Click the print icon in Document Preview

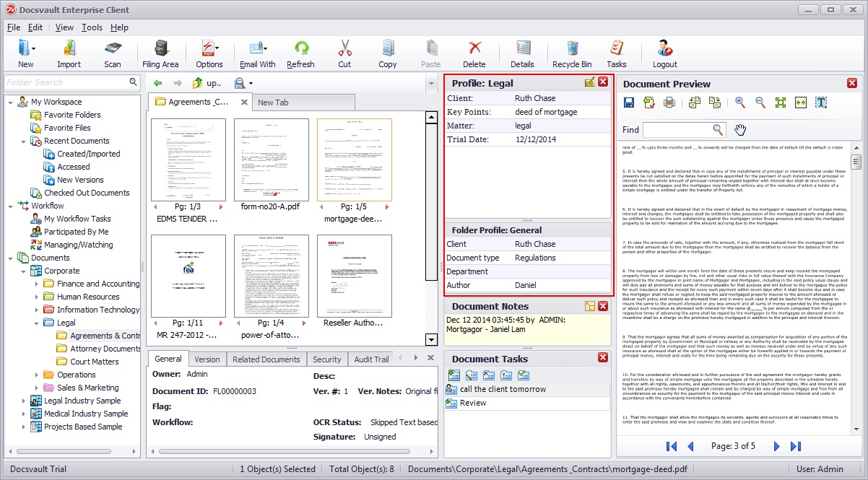click(669, 102)
